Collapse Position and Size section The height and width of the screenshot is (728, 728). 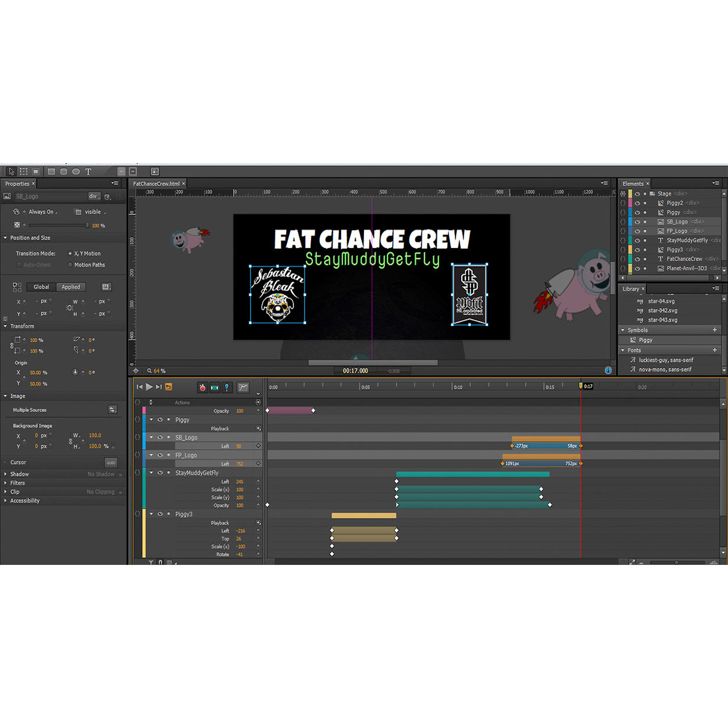tap(5, 238)
